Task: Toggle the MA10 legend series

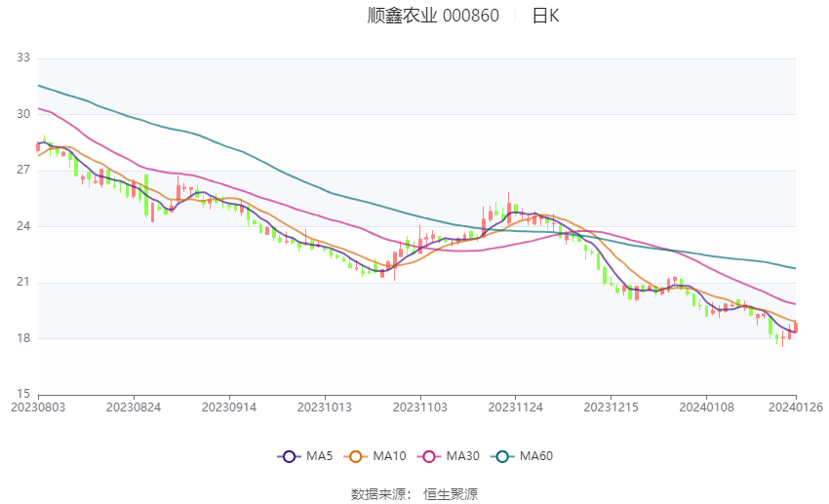Action: [x=375, y=456]
